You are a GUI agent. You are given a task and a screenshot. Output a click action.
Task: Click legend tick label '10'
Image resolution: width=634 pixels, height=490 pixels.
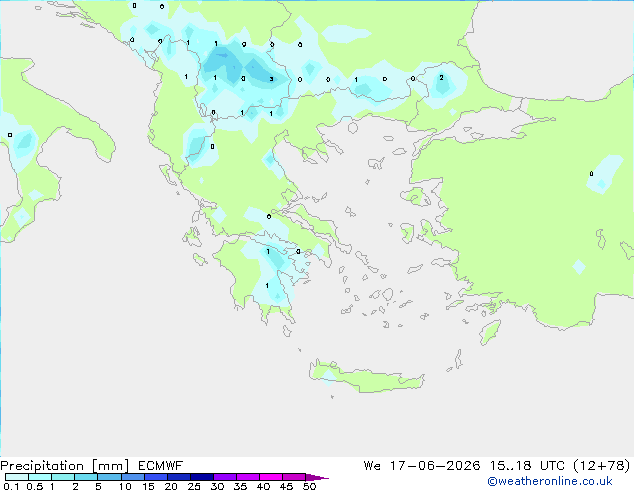click(125, 486)
